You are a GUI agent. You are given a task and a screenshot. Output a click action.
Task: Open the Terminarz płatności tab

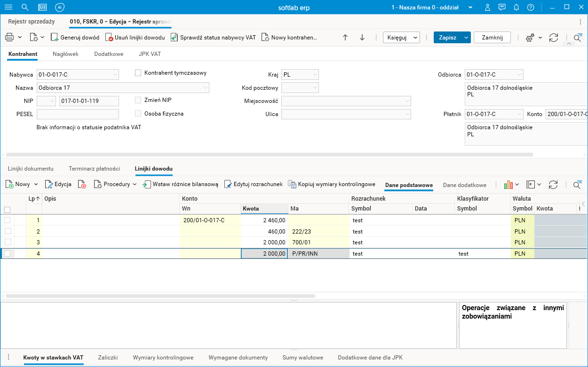click(x=94, y=169)
